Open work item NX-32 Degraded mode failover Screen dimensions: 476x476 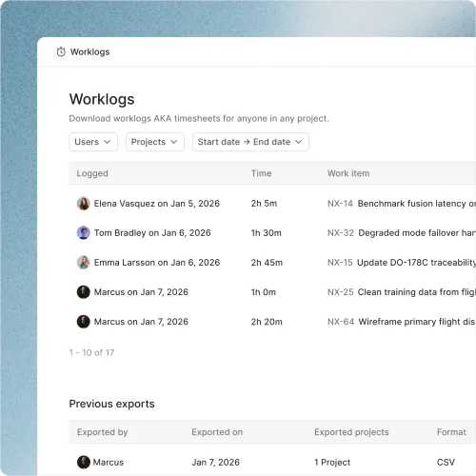(x=402, y=233)
